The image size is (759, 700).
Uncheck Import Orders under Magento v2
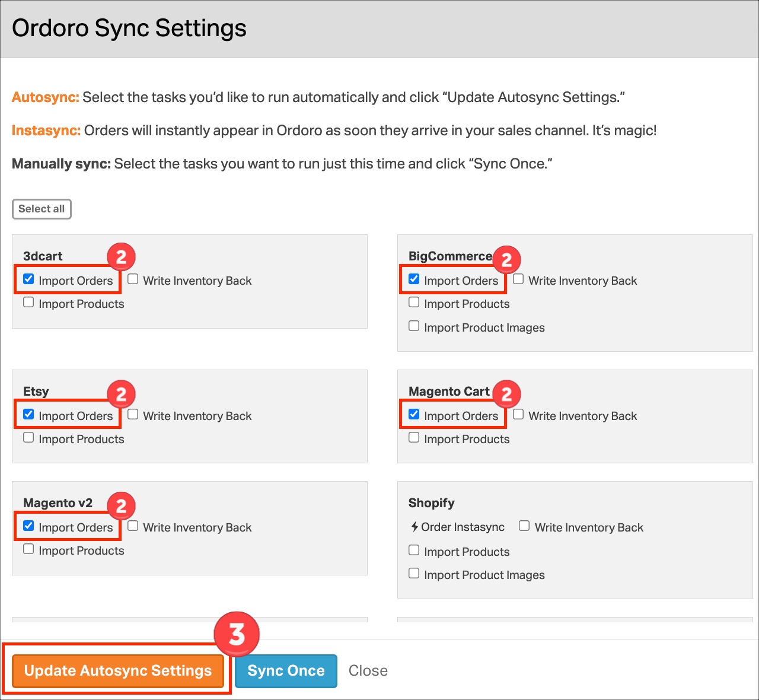[28, 526]
